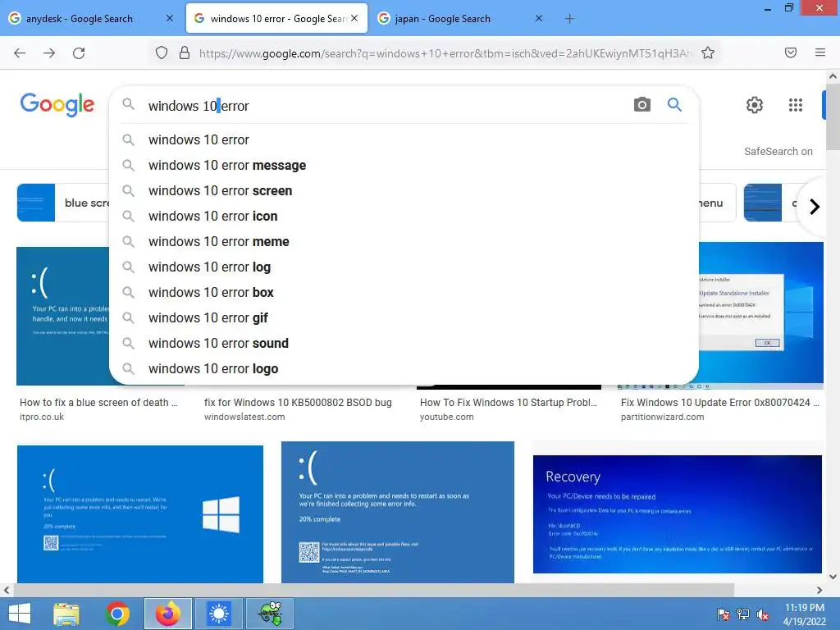Viewport: 840px width, 630px height.
Task: Choose suggestion 'windows 10 error box'
Action: pos(404,293)
